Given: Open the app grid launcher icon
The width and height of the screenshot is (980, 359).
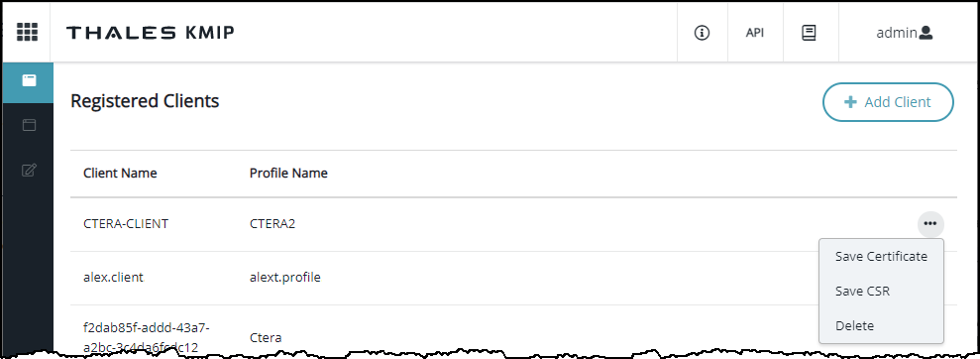Looking at the screenshot, I should pos(27,32).
